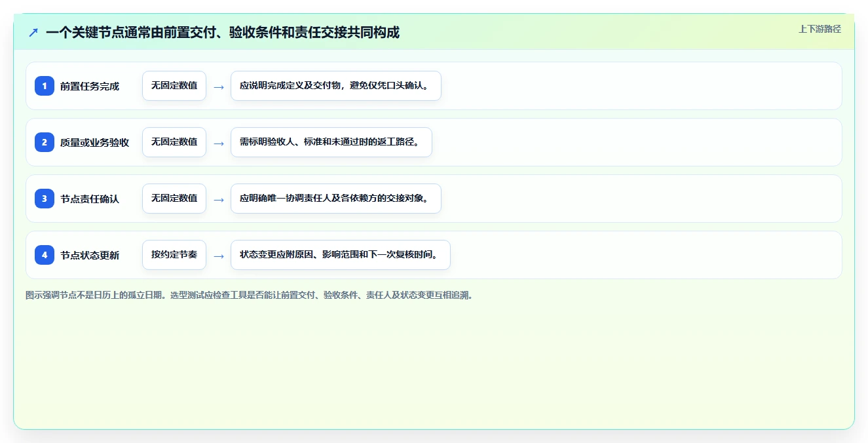Select the 前置任务完成 label
This screenshot has height=443, width=868.
[90, 86]
